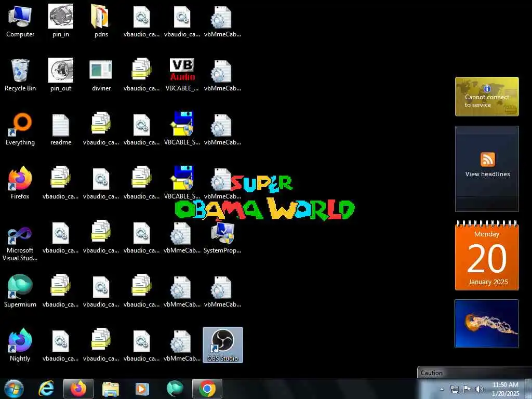This screenshot has height=399, width=532.
Task: Open the network tray icon
Action: click(x=454, y=389)
